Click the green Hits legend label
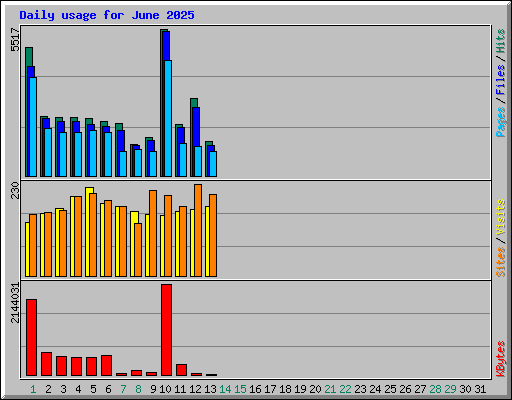512x400 pixels. [x=500, y=41]
